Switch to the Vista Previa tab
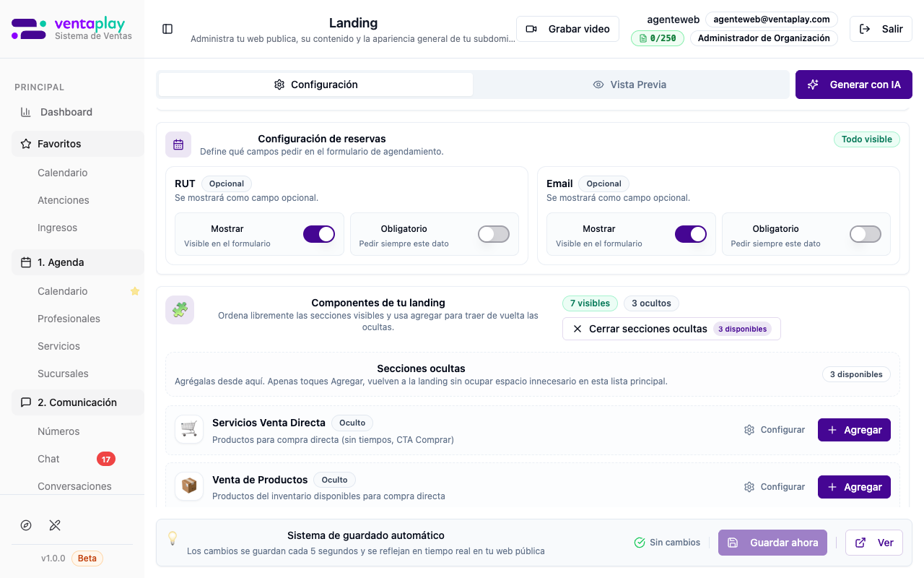The image size is (924, 578). (x=629, y=85)
